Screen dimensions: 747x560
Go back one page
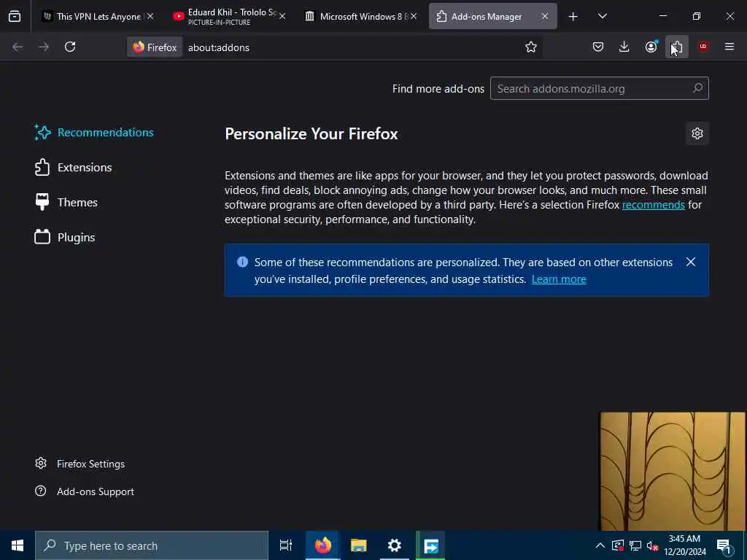(x=18, y=47)
